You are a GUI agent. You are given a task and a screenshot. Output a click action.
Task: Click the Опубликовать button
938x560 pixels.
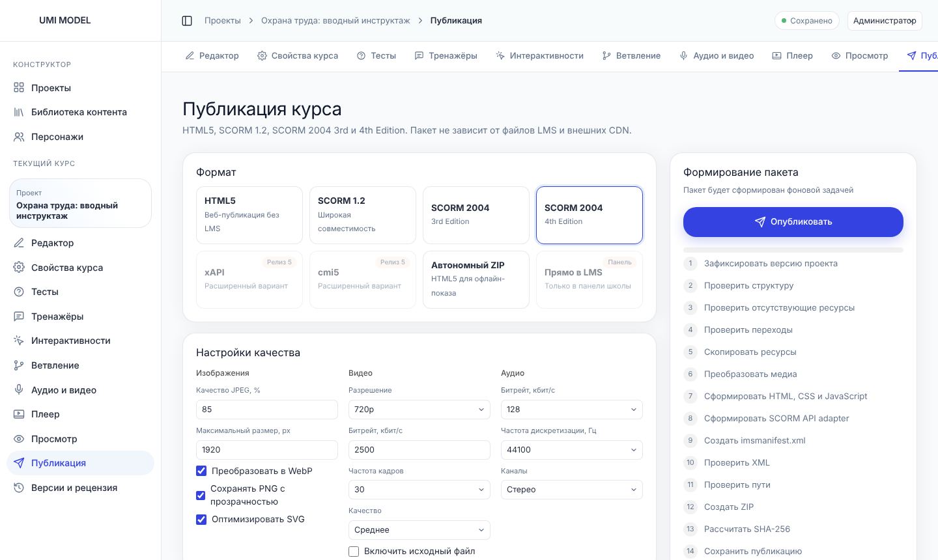[793, 222]
